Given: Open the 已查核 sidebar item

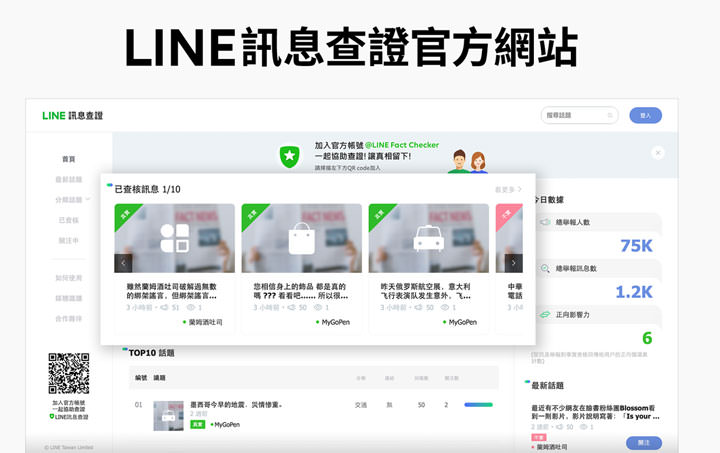Looking at the screenshot, I should click(x=69, y=220).
